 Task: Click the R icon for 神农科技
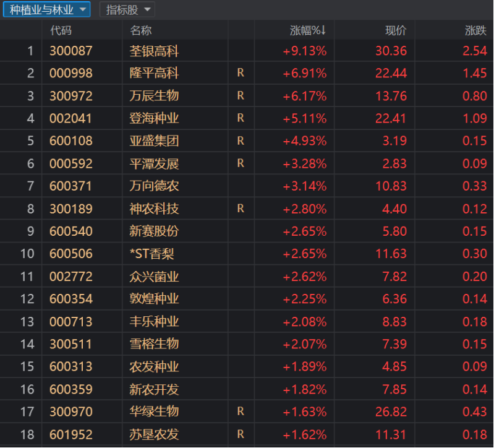point(241,209)
